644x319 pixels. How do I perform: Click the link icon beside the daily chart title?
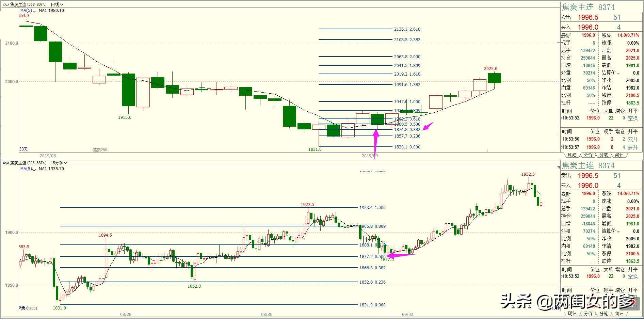pyautogui.click(x=5, y=4)
